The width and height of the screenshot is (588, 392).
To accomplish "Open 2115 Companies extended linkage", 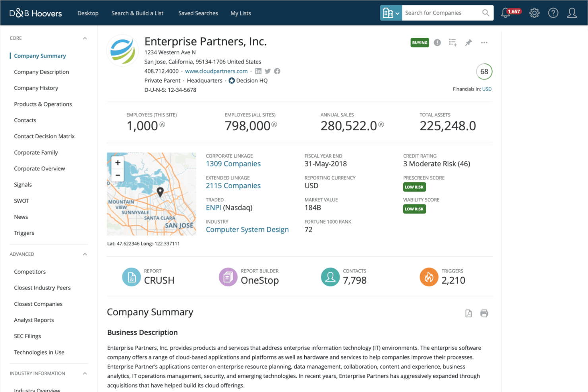I will (x=233, y=185).
